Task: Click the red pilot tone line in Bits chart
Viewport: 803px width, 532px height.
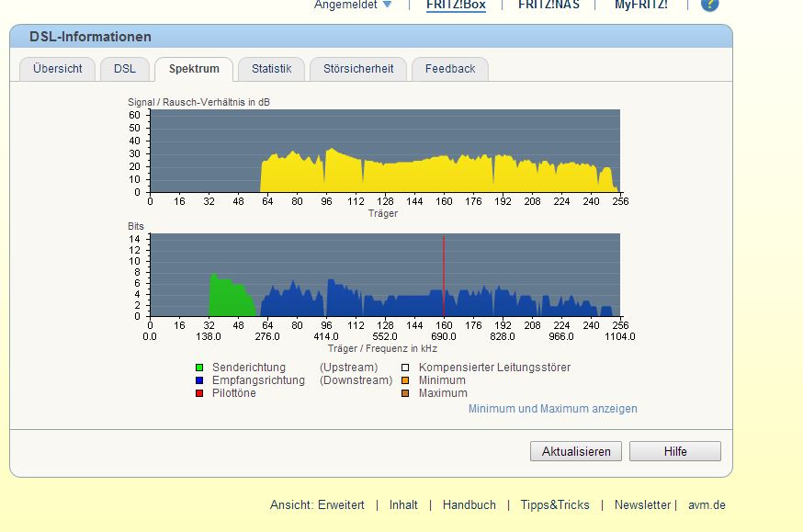Action: 444,276
